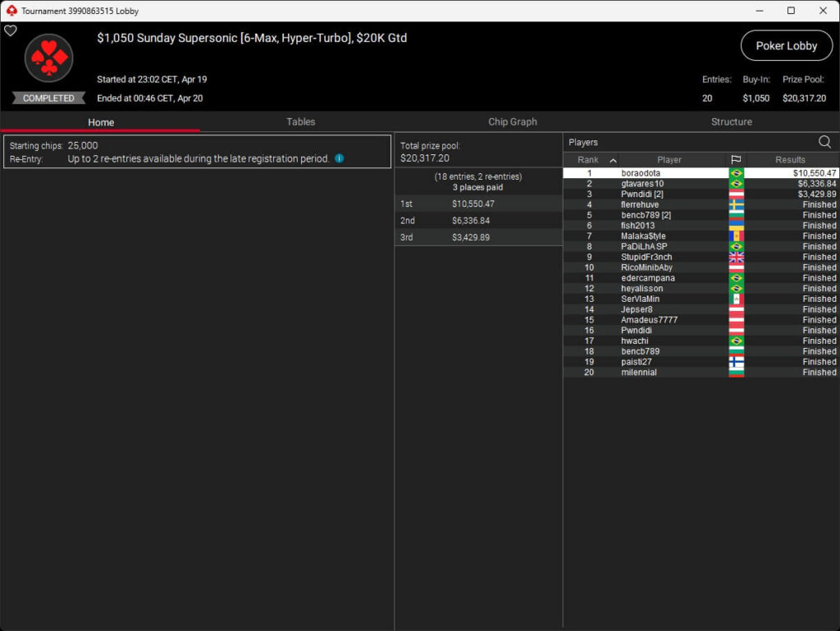This screenshot has height=631, width=840.
Task: Open the Chip Graph tab
Action: click(x=513, y=121)
